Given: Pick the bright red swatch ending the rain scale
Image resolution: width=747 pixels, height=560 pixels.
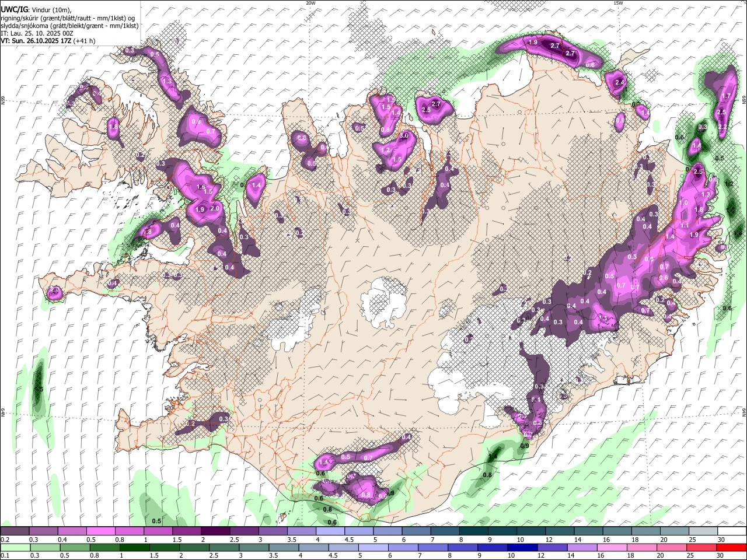Looking at the screenshot, I should (731, 547).
